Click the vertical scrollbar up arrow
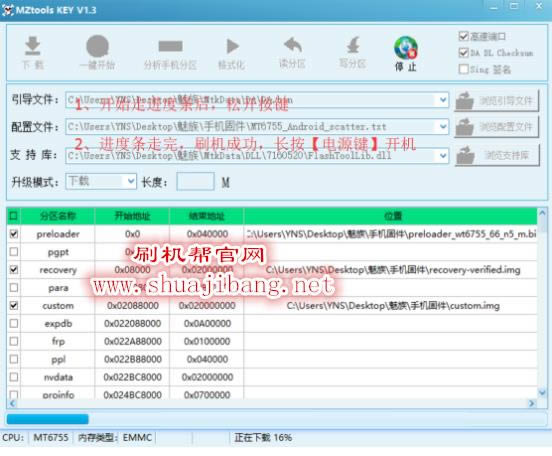 point(542,213)
